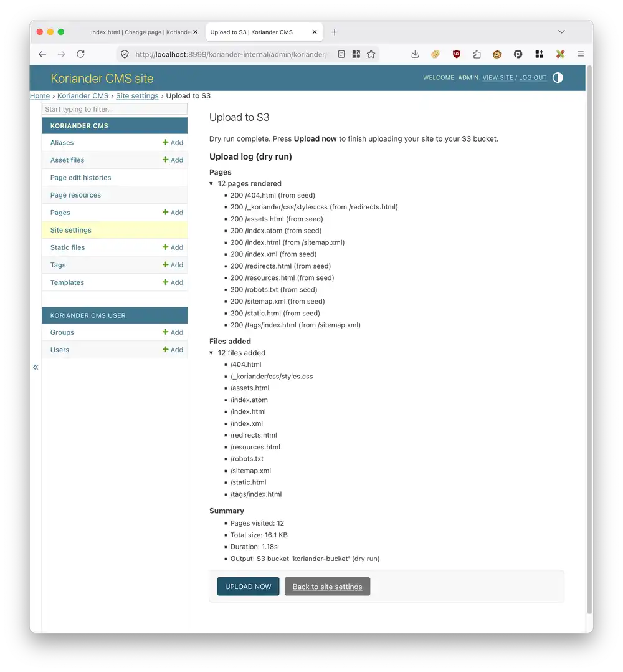Click Add next to Pages

coord(173,213)
